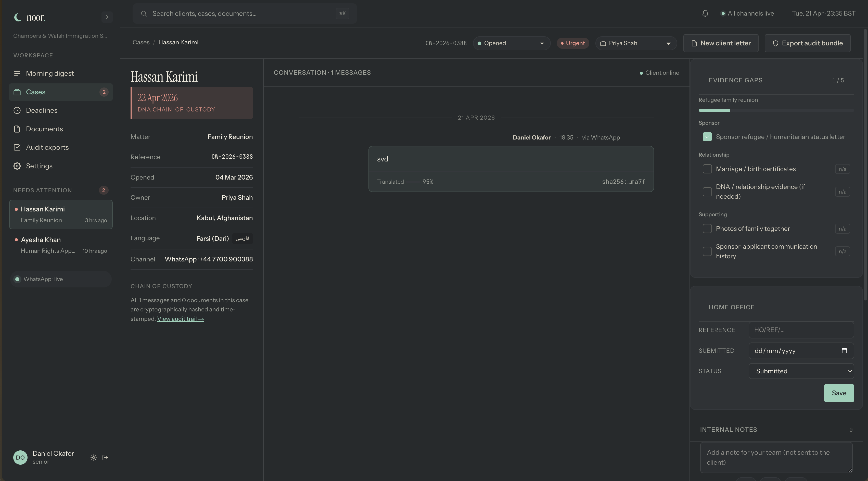
Task: Click the Deadlines clock icon
Action: pos(17,111)
